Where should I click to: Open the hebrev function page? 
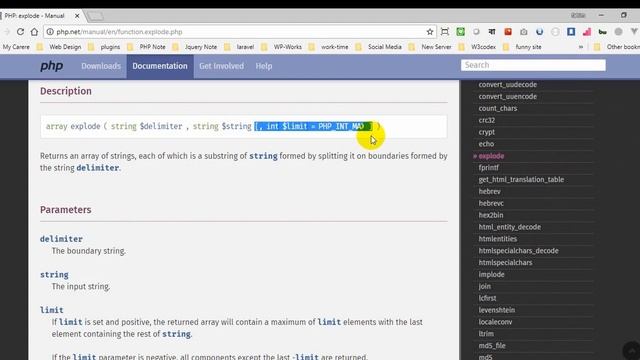489,191
